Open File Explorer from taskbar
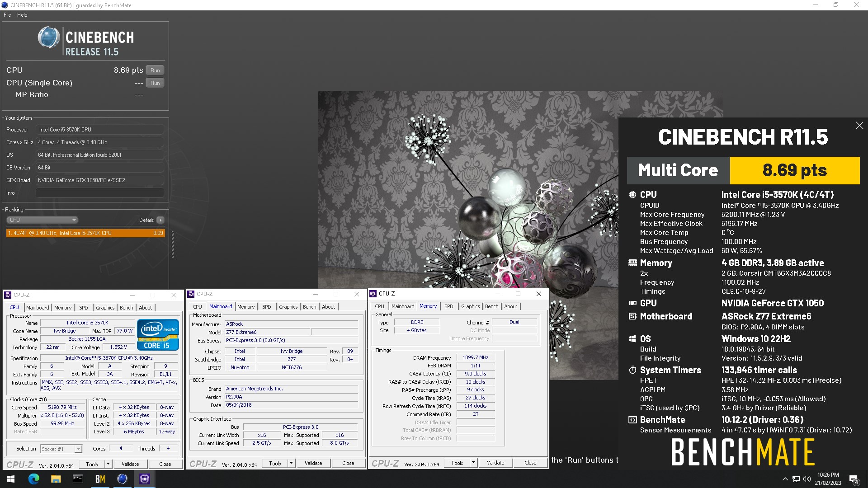This screenshot has width=868, height=488. 56,479
